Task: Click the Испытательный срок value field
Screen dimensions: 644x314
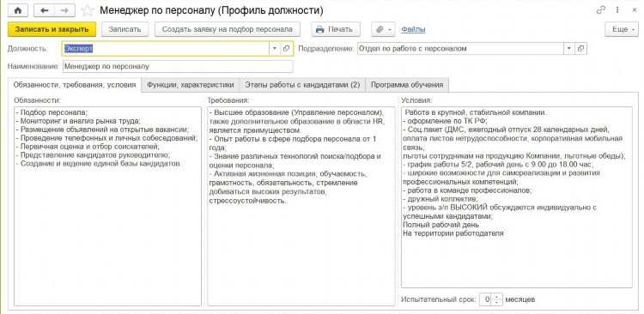Action: click(x=485, y=299)
